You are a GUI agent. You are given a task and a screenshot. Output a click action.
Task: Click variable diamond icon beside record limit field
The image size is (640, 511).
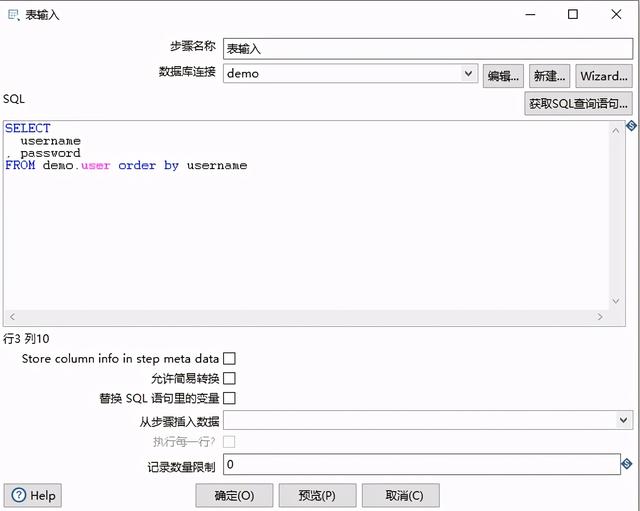(627, 464)
